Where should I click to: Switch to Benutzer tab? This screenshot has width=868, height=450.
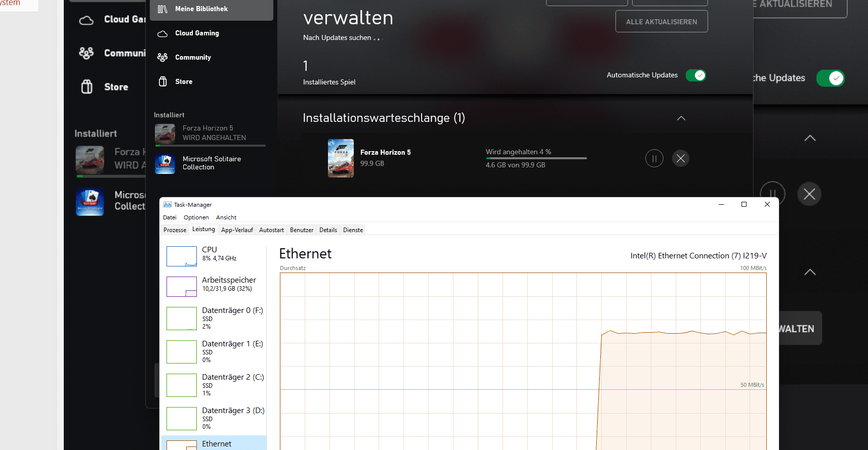pos(302,230)
